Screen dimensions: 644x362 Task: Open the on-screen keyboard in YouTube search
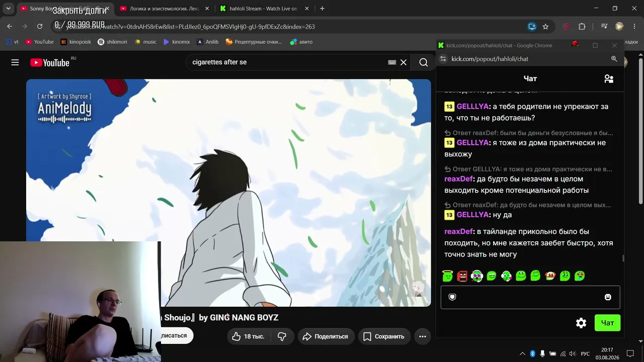tap(392, 62)
